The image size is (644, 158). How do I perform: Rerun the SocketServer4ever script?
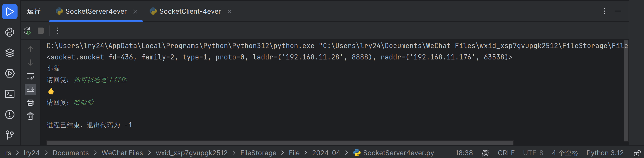coord(27,31)
